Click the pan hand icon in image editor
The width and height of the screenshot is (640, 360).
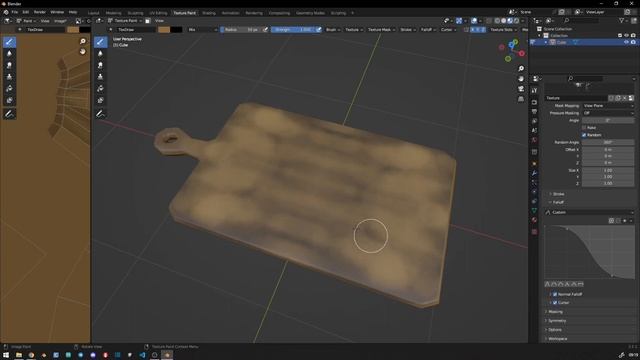pyautogui.click(x=83, y=51)
